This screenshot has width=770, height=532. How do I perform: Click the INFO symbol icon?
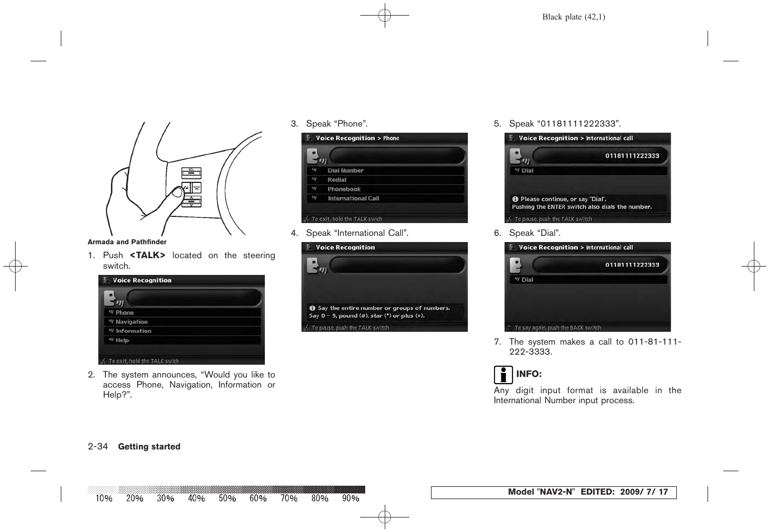pos(503,375)
